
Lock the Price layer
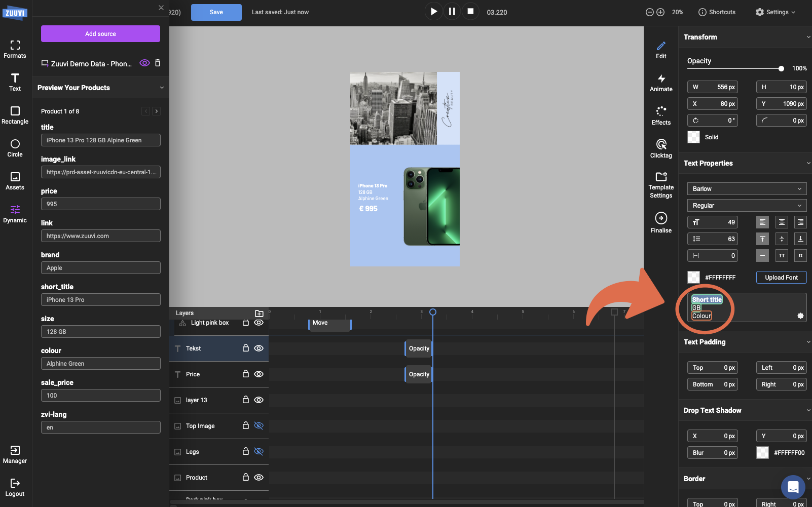click(x=246, y=374)
